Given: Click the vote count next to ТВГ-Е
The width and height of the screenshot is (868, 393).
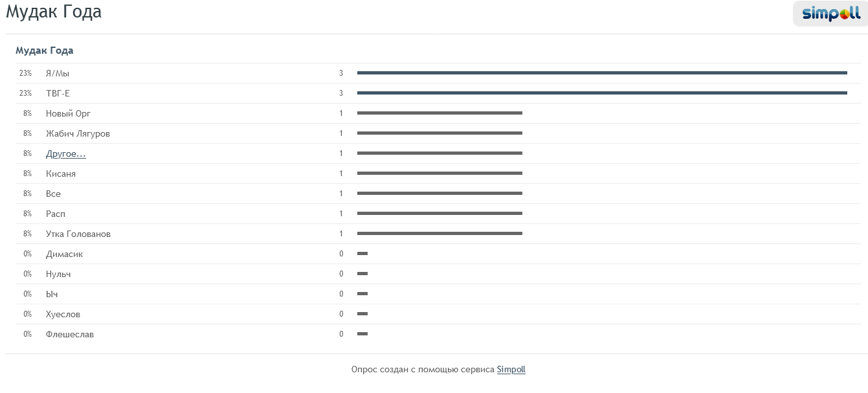Looking at the screenshot, I should click(341, 94).
